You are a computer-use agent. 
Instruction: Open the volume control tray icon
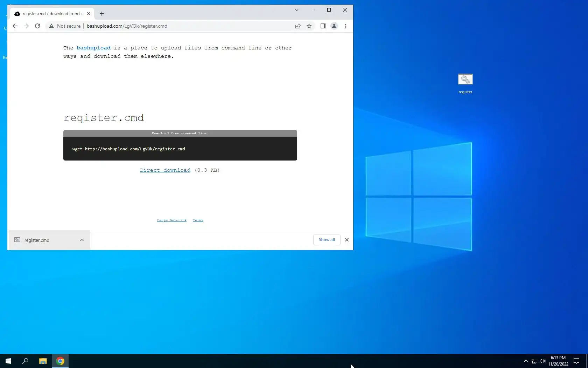pyautogui.click(x=542, y=361)
